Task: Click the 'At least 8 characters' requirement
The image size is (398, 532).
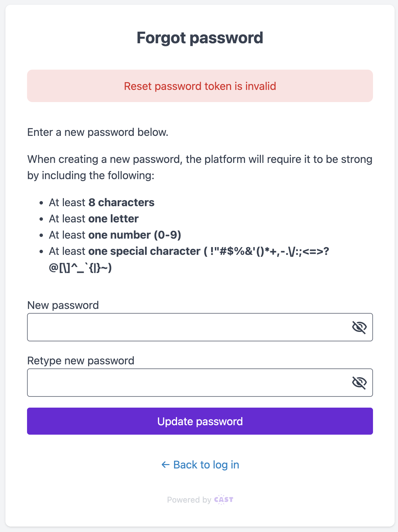Action: click(x=102, y=202)
